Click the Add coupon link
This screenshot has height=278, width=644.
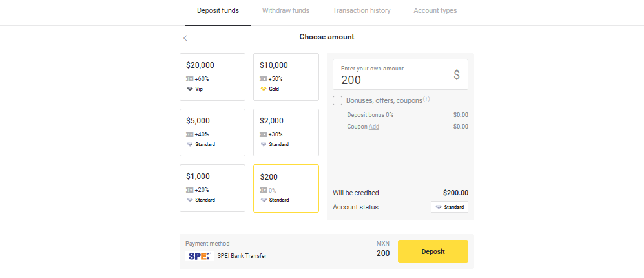[374, 127]
